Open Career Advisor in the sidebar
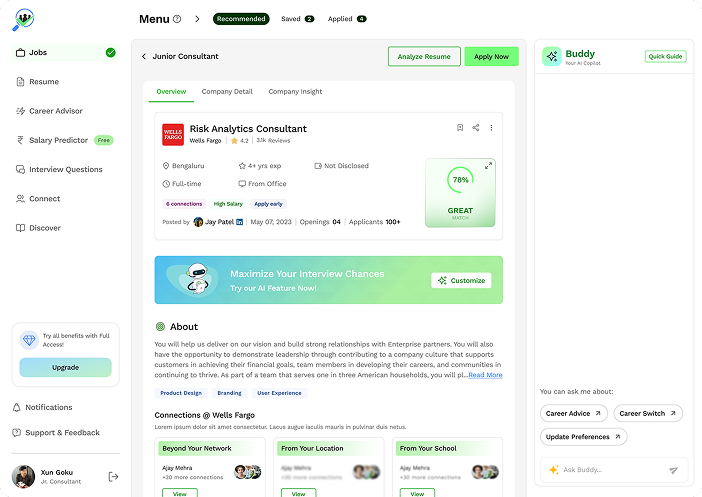702x497 pixels. point(49,111)
